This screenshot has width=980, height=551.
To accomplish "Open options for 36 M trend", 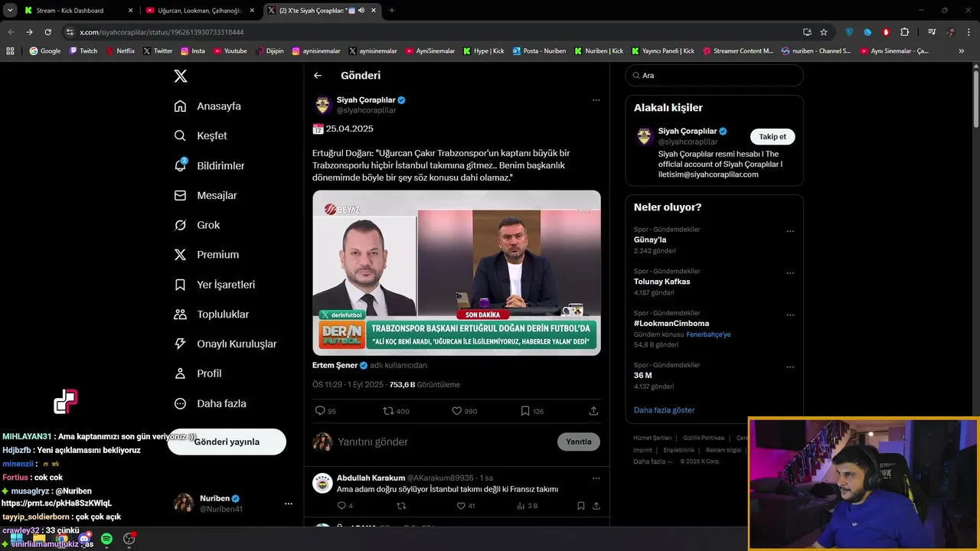I will (790, 367).
